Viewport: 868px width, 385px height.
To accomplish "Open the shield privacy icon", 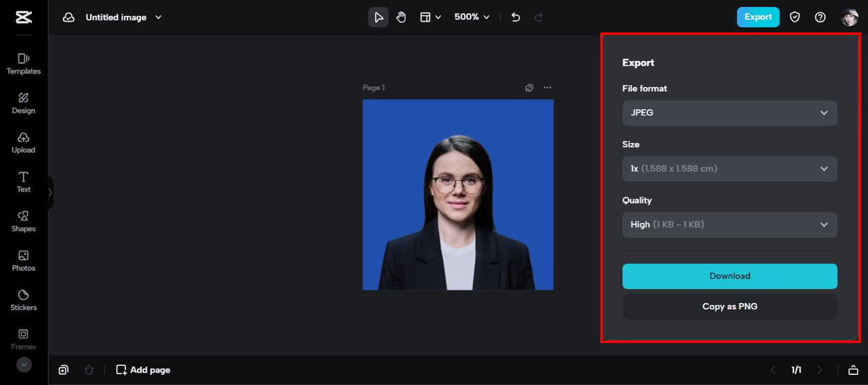I will [x=795, y=18].
